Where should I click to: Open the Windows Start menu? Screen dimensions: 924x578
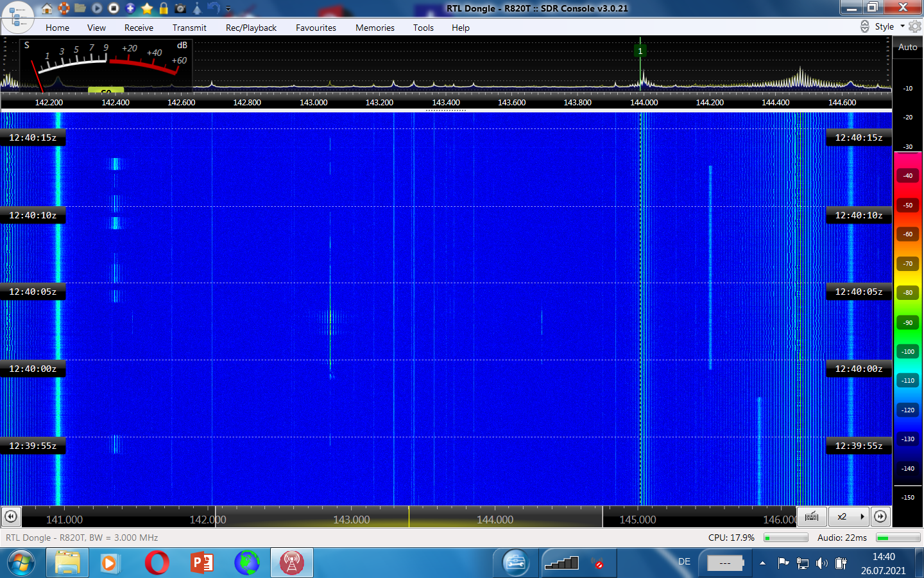[x=21, y=563]
